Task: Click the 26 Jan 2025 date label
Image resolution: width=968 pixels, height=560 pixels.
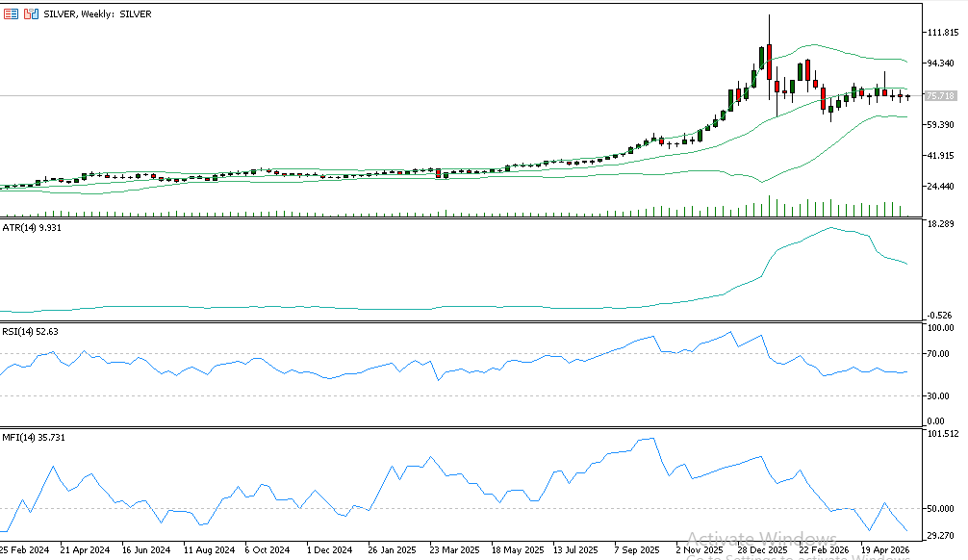Action: coord(392,549)
